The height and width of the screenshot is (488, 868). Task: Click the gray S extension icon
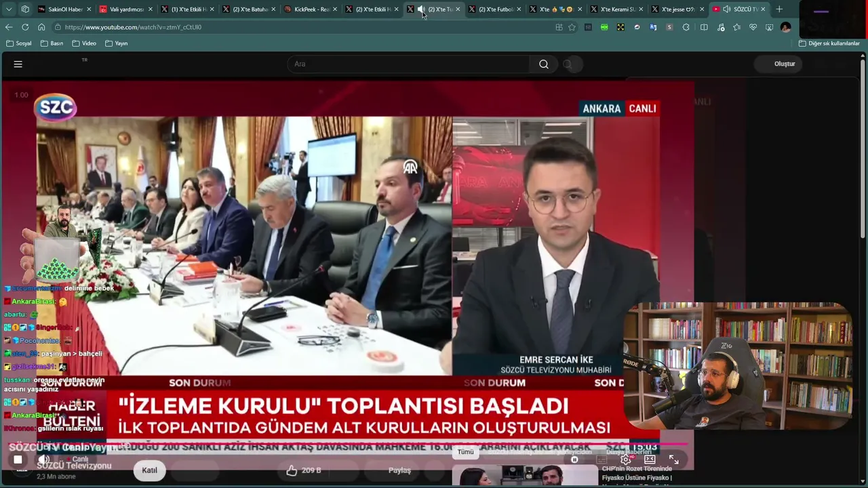click(669, 27)
